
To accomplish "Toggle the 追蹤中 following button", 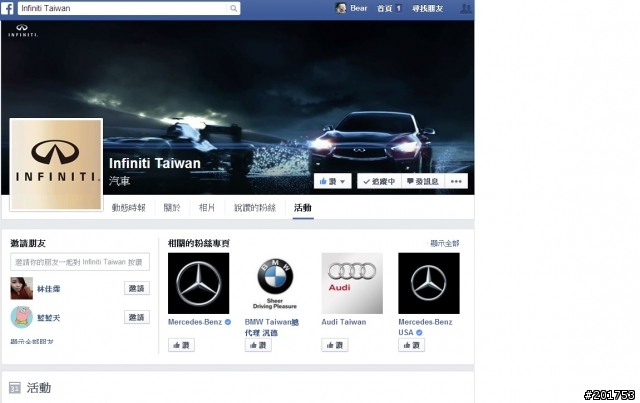I will [x=379, y=181].
